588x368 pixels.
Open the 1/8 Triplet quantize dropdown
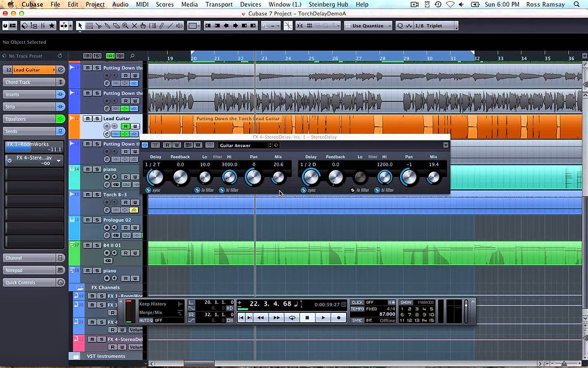(x=434, y=25)
